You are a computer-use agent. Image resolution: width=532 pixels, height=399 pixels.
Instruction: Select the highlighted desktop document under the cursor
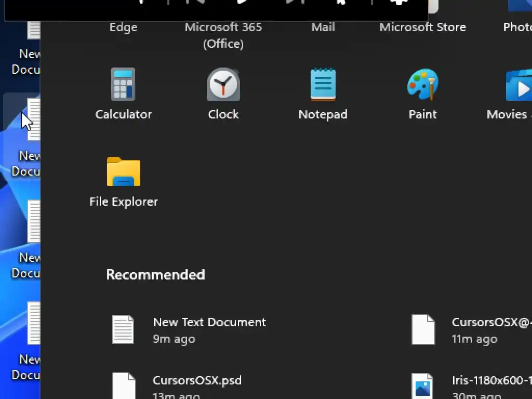point(22,136)
